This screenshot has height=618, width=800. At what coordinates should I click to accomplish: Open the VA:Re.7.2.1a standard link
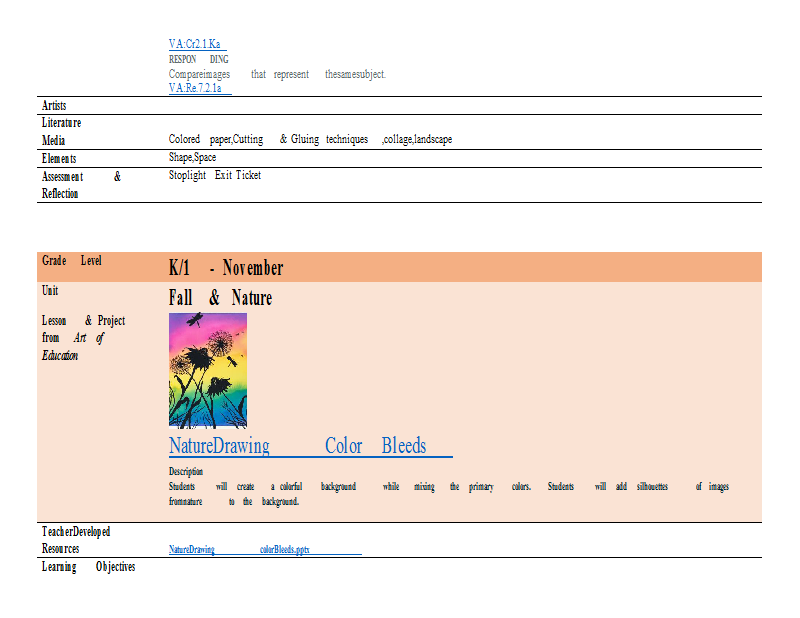(195, 88)
